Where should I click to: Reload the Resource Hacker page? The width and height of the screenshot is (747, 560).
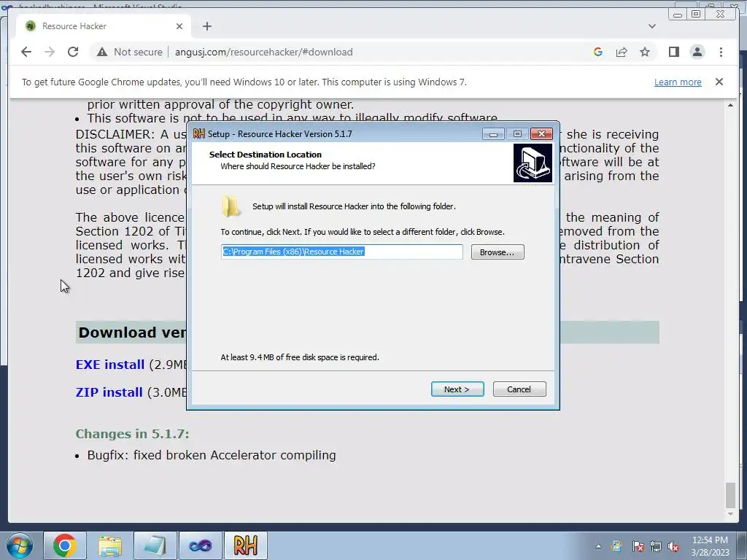(73, 52)
